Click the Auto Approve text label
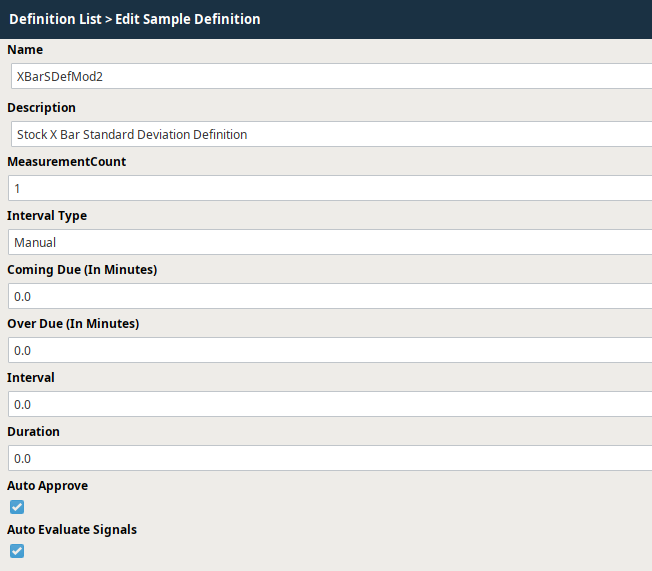The width and height of the screenshot is (652, 571). point(47,486)
